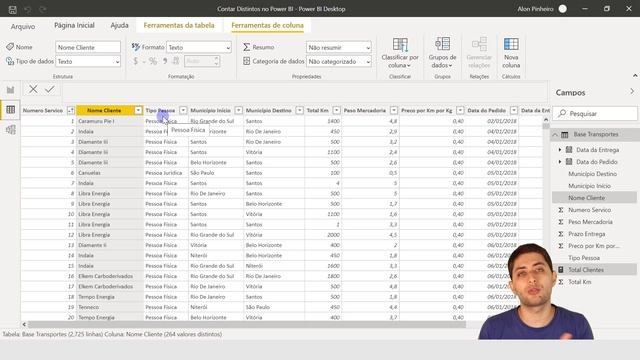Click scroll-left arrow of horizontal scrollbar
640x360 pixels.
click(x=24, y=324)
